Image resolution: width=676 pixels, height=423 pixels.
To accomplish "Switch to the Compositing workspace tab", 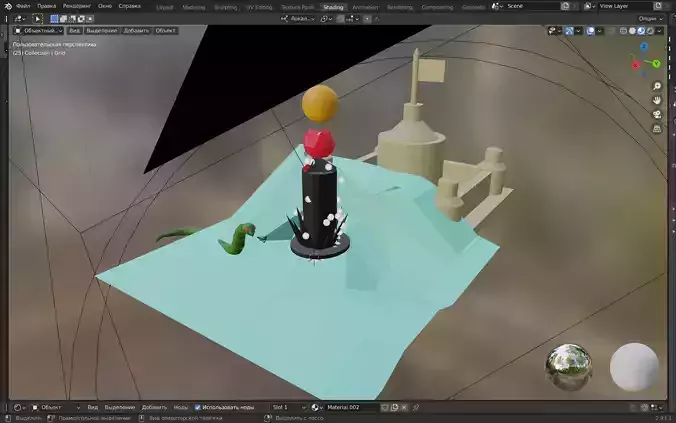I will coord(437,7).
